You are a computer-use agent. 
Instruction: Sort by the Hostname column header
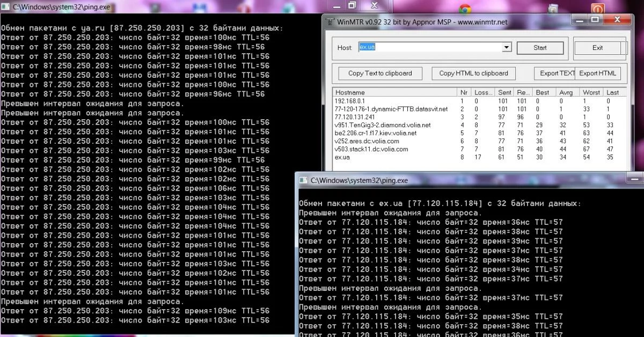point(395,92)
